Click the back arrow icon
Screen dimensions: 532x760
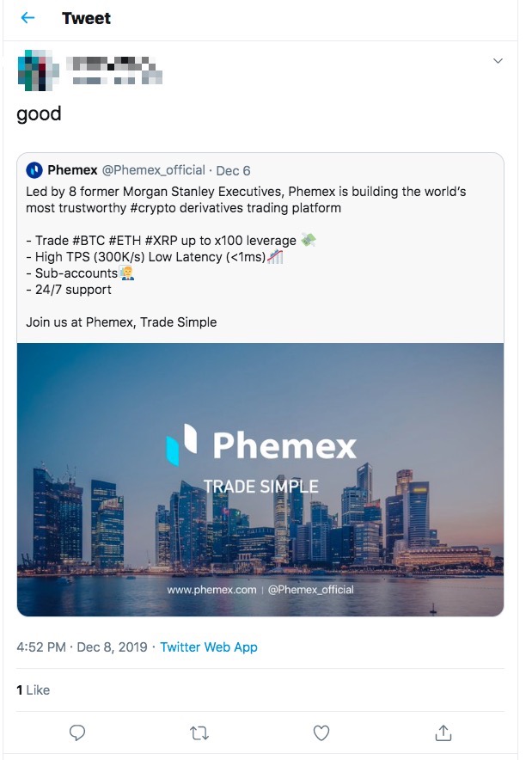(28, 18)
